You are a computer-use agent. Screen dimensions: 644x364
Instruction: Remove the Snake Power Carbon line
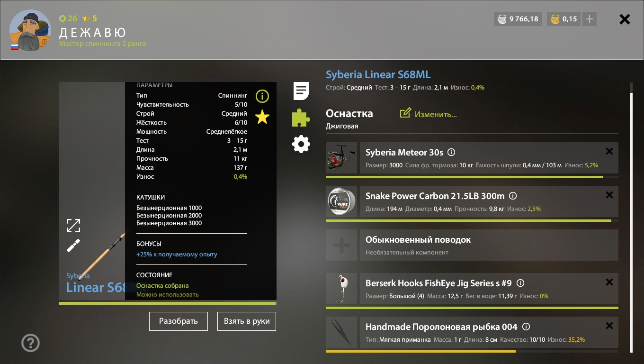[x=609, y=195]
